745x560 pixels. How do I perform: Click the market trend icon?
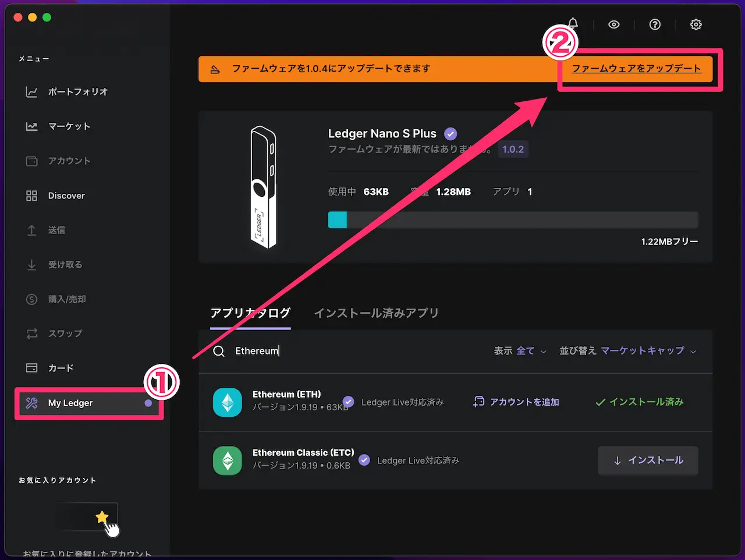[31, 126]
